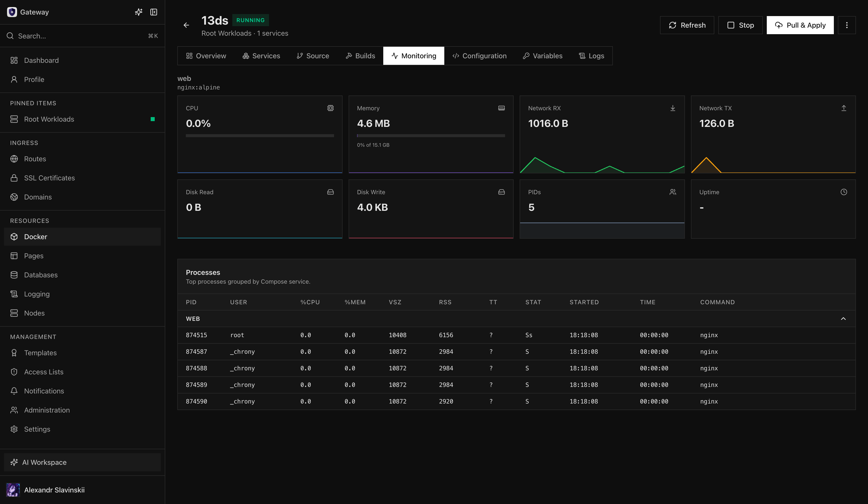Image resolution: width=868 pixels, height=504 pixels.
Task: Switch to the Logs tab
Action: [591, 56]
